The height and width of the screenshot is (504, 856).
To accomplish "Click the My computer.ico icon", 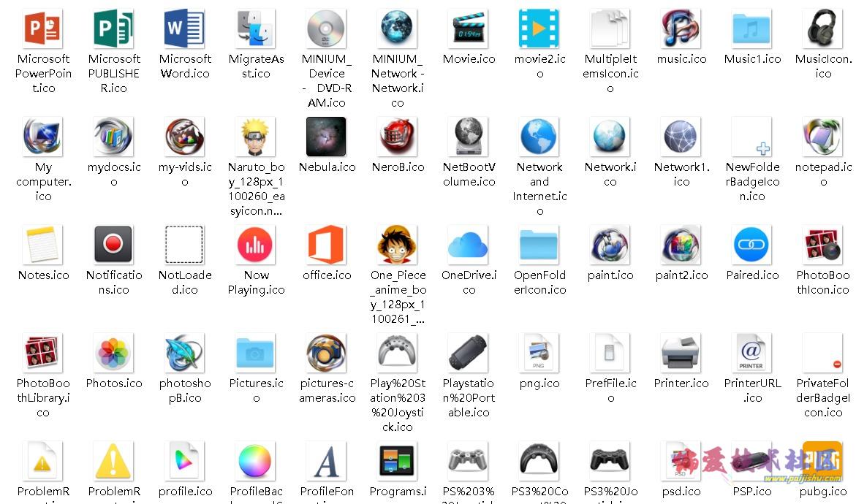I will click(42, 137).
